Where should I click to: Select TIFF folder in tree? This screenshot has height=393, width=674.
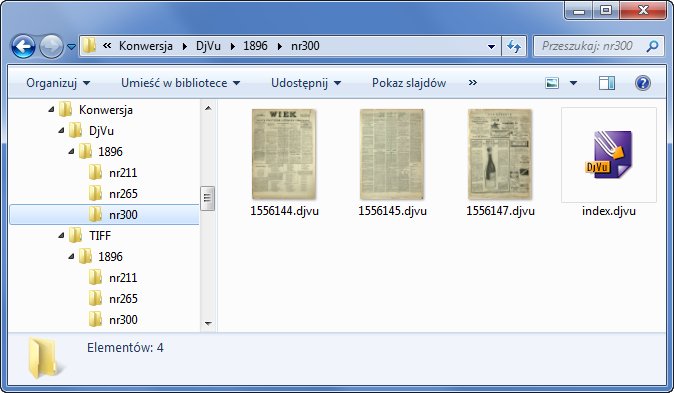(x=100, y=236)
